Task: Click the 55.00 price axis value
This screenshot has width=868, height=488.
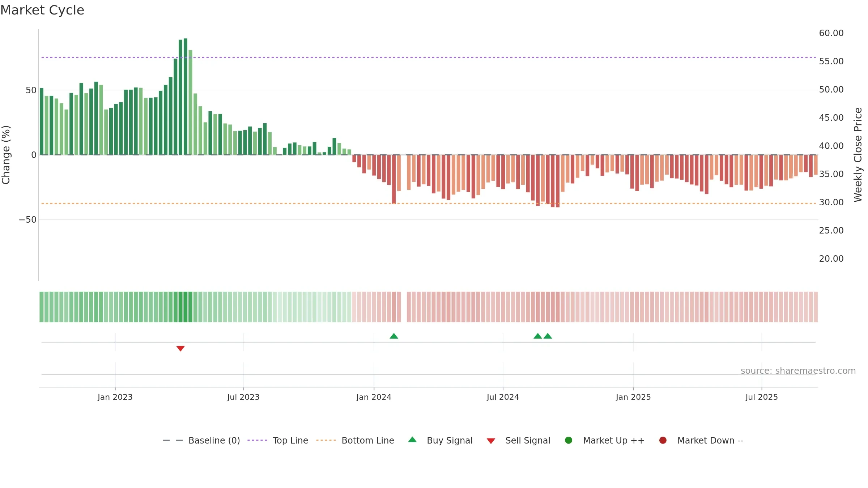Action: click(831, 61)
